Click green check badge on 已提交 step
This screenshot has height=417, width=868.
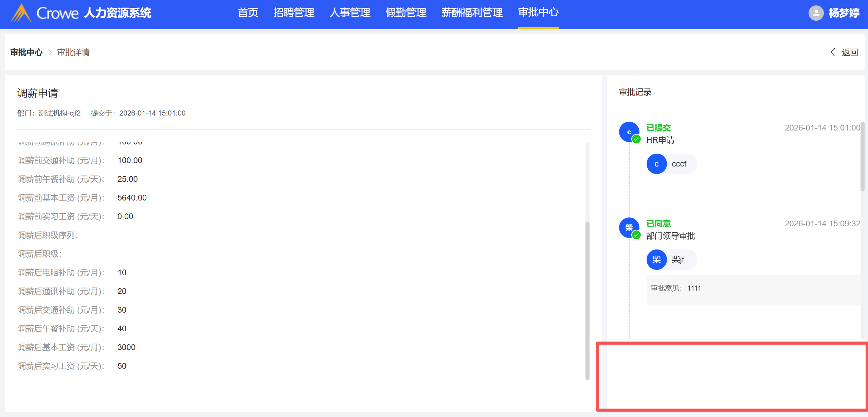(636, 139)
